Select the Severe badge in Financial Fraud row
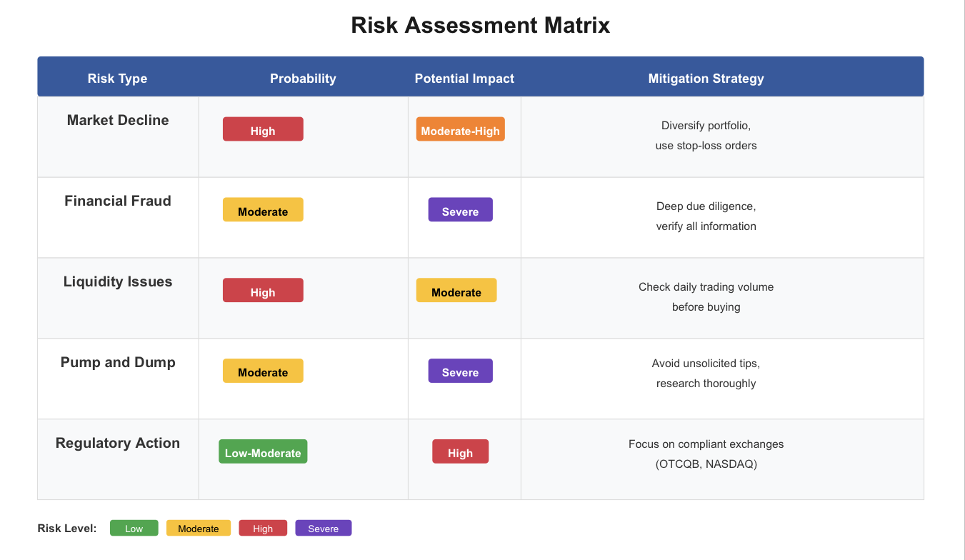Viewport: 965px width, 560px height. pos(461,210)
